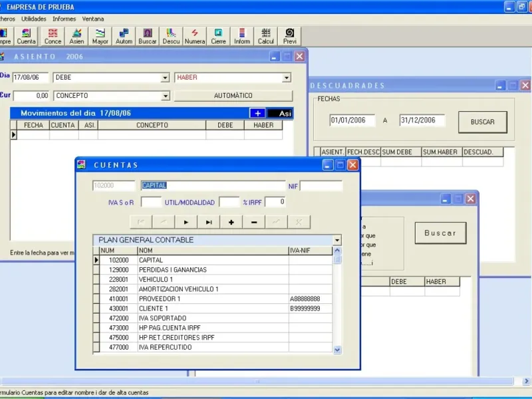Open the PLAN GENERAL CONTABLE dropdown

[x=337, y=240]
